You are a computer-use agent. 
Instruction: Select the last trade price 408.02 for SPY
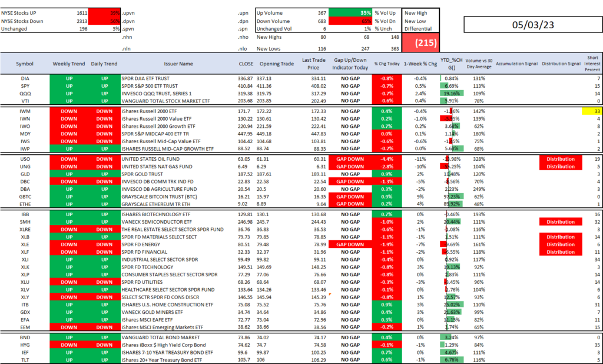[x=319, y=86]
